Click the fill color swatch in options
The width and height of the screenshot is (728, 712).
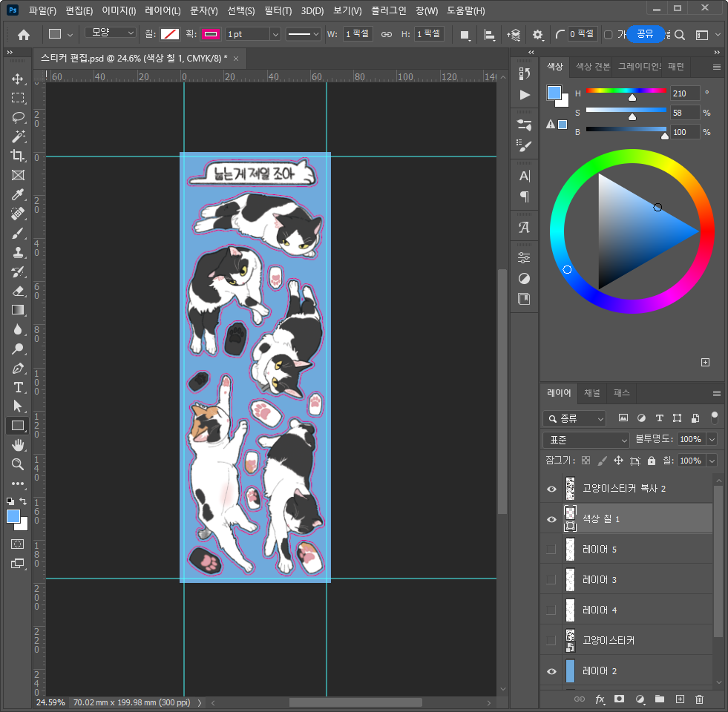169,34
